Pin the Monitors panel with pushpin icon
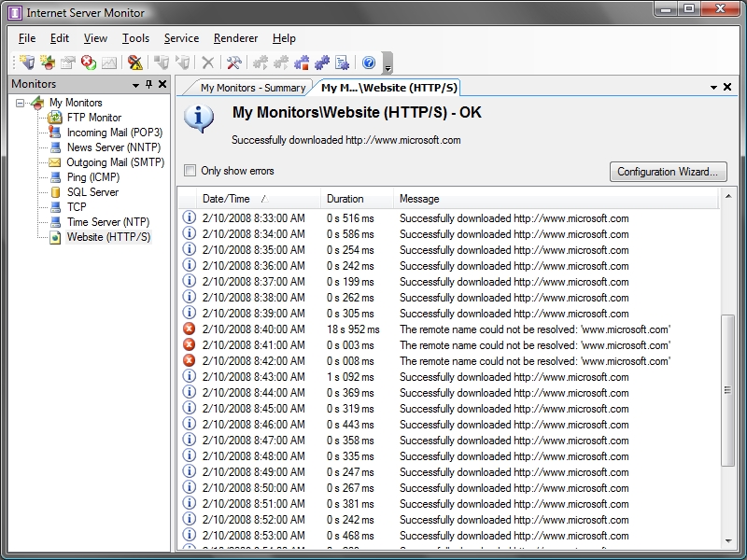 (x=148, y=84)
